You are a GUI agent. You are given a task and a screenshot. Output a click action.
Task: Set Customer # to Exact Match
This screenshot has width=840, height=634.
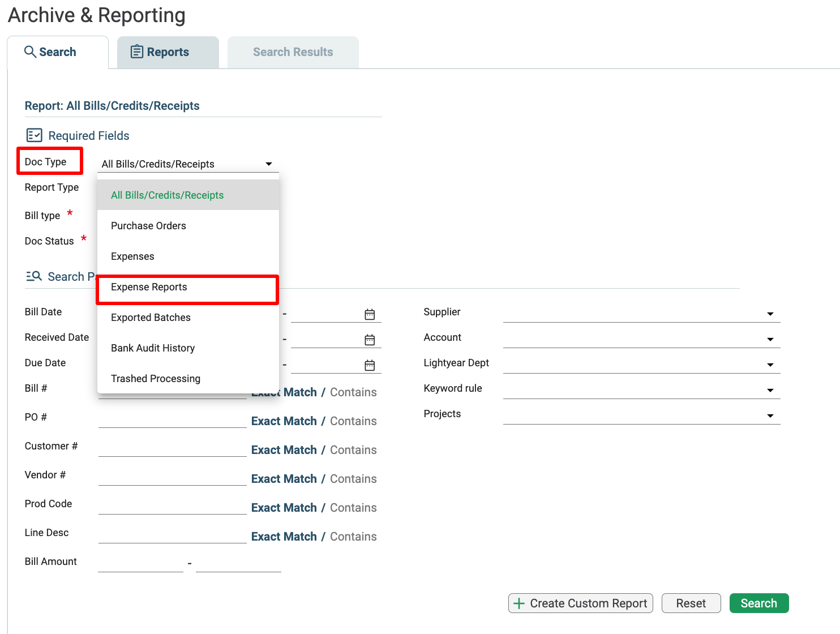pos(284,450)
